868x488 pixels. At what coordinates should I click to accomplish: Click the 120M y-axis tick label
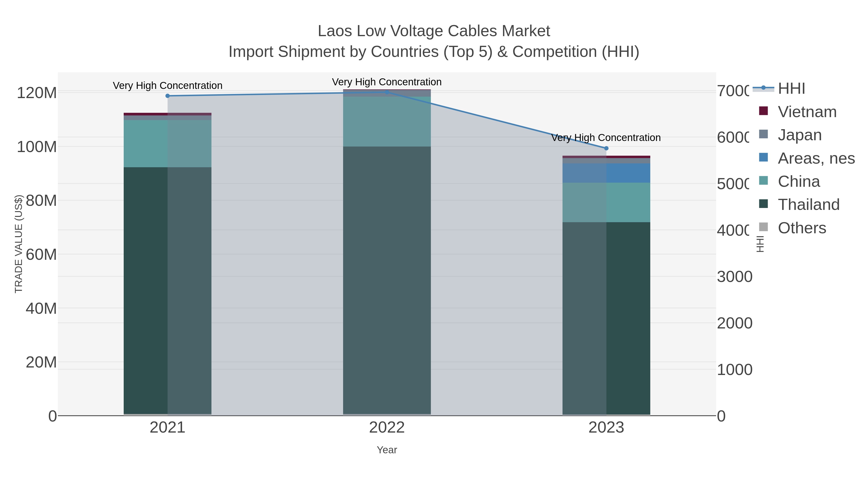point(37,93)
